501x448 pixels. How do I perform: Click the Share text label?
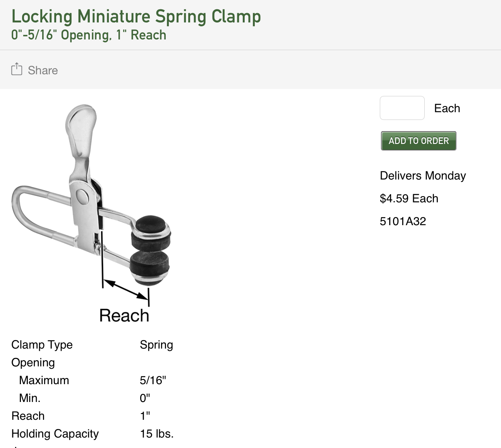click(43, 70)
